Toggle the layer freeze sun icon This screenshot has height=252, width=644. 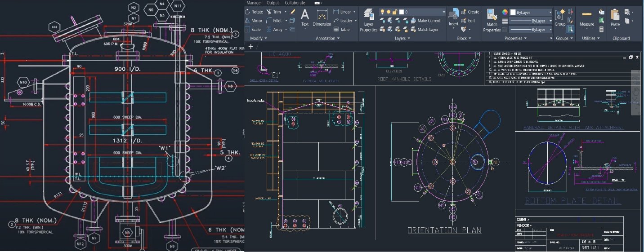click(388, 12)
